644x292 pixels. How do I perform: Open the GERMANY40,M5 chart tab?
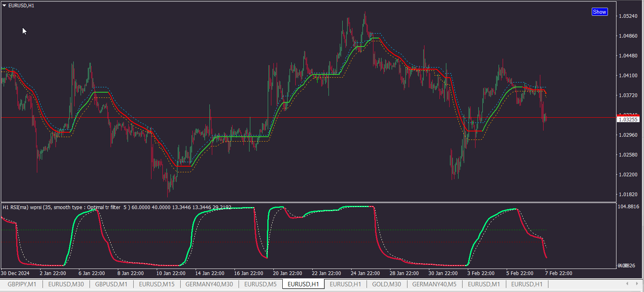click(x=434, y=284)
